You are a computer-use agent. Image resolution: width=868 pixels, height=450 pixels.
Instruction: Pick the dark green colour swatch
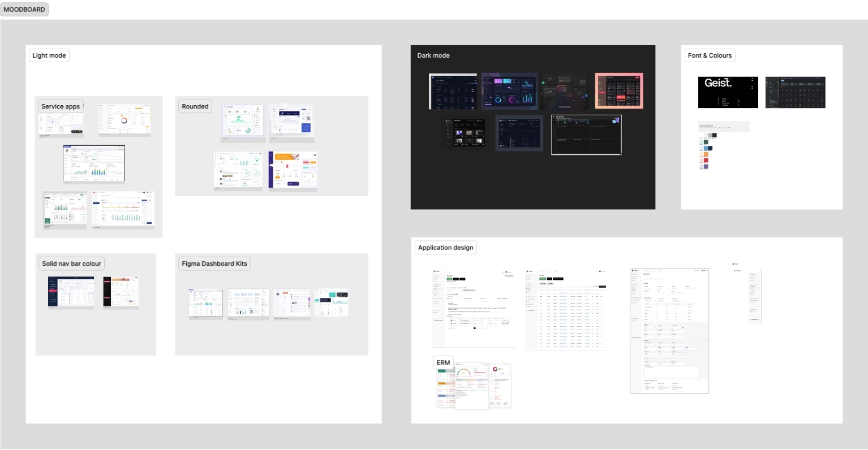point(706,142)
